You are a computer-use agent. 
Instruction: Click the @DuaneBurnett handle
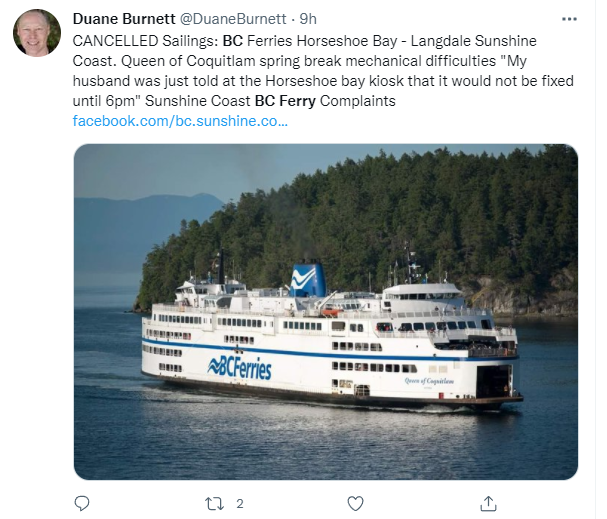(x=233, y=19)
